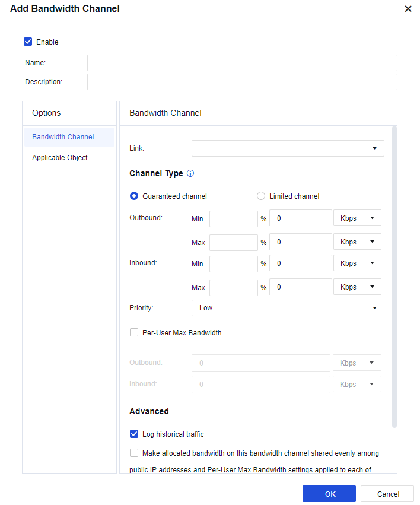
Task: Click the Channel Type info icon
Action: pos(190,174)
